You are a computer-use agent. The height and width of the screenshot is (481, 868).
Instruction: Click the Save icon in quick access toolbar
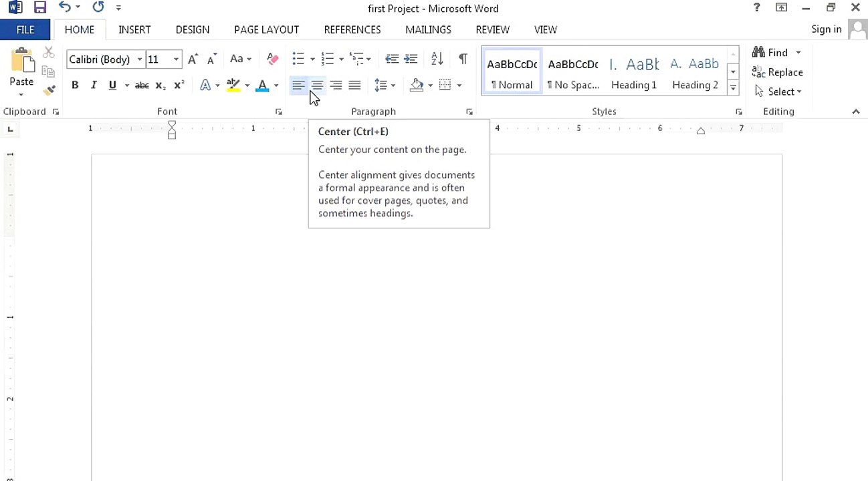point(40,8)
